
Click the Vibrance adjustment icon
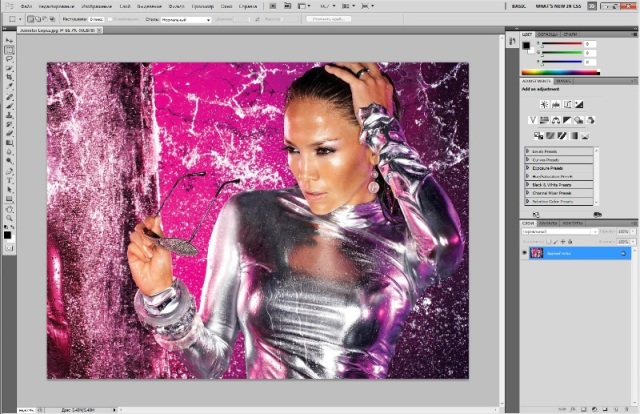533,120
